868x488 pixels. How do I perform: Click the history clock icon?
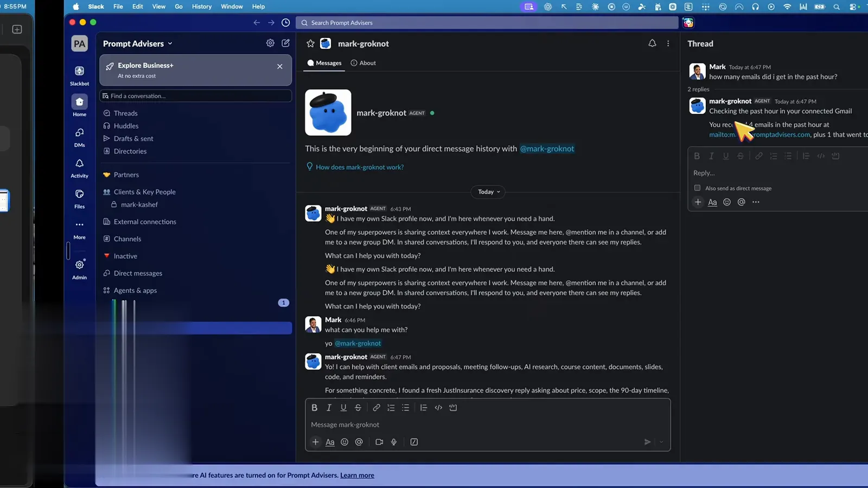tap(286, 23)
